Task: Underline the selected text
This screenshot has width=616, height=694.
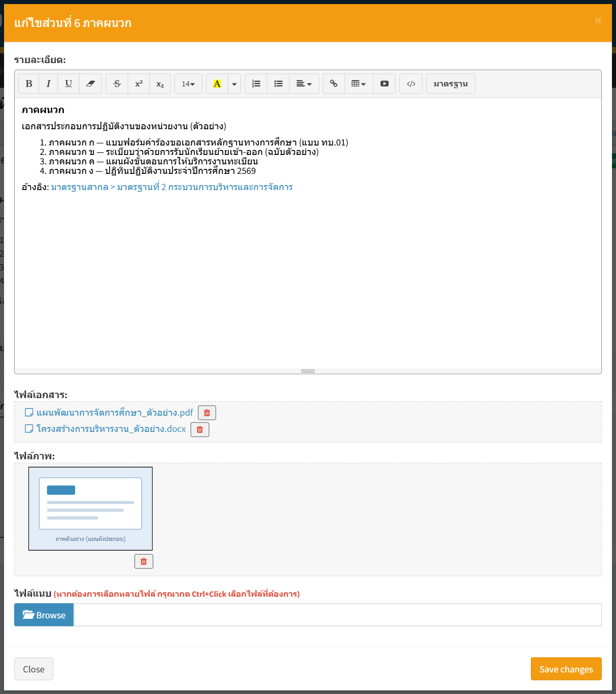Action: coord(68,84)
